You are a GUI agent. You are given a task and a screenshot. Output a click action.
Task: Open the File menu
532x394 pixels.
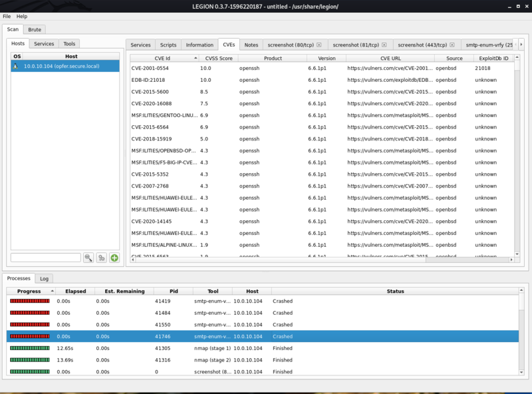(7, 16)
